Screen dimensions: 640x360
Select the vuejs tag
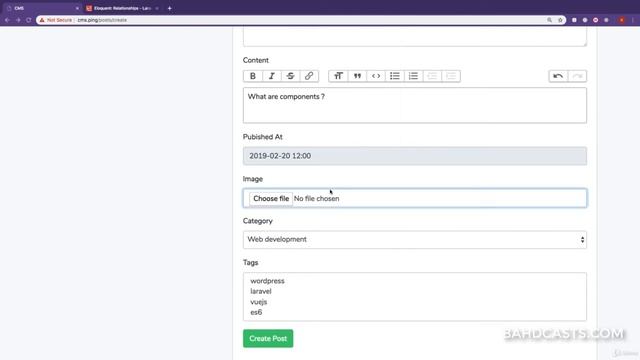258,302
